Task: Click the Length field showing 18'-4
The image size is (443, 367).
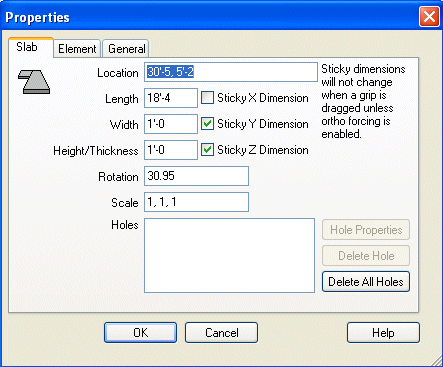Action: click(171, 98)
